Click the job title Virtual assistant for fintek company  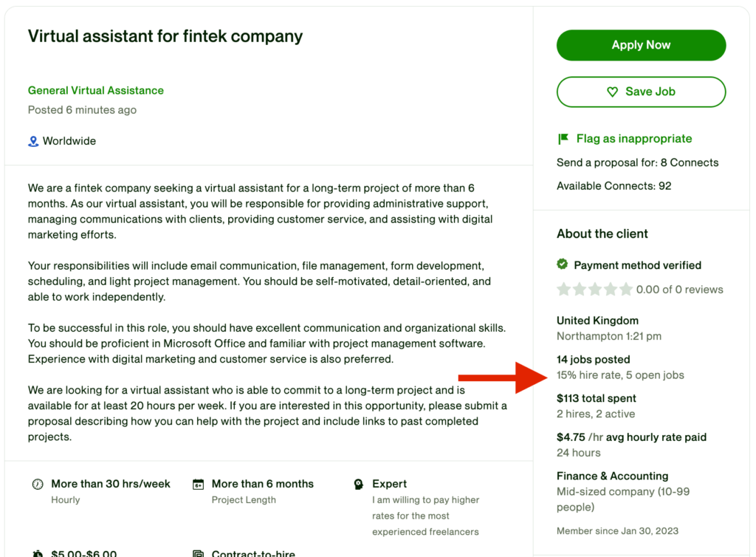tap(165, 35)
